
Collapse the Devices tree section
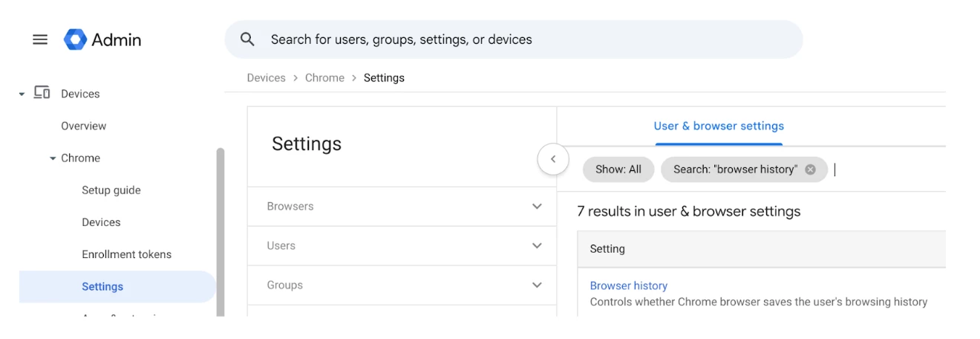22,94
